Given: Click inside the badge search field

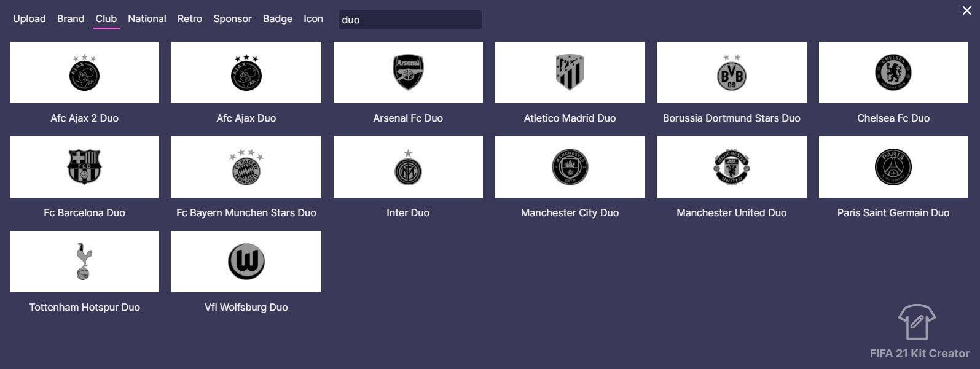Looking at the screenshot, I should click(x=410, y=20).
